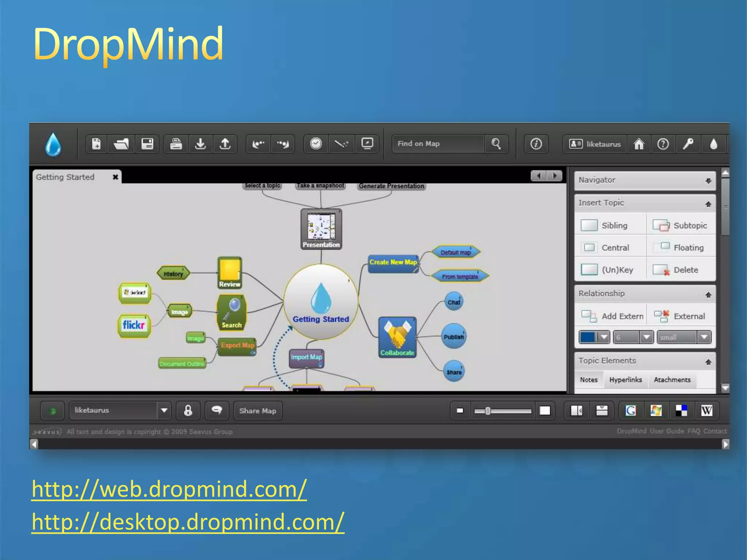Click the zoom slider track

point(503,411)
